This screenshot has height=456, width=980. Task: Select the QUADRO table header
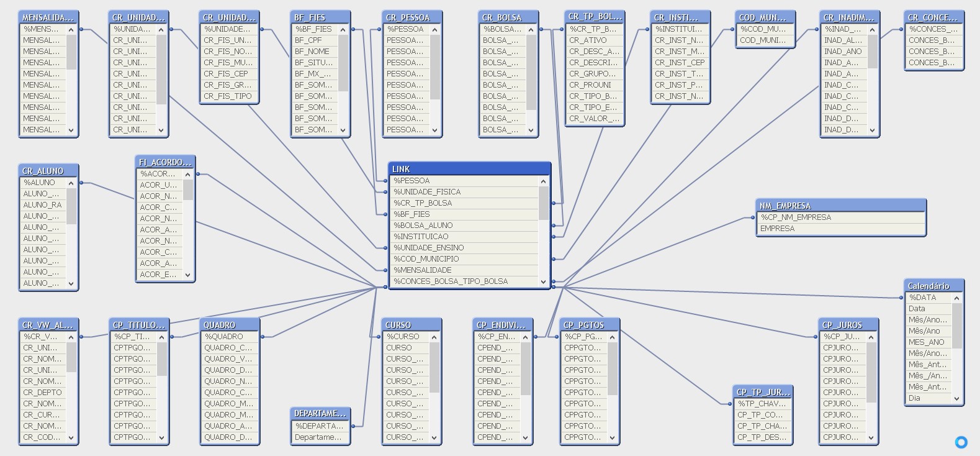(230, 325)
